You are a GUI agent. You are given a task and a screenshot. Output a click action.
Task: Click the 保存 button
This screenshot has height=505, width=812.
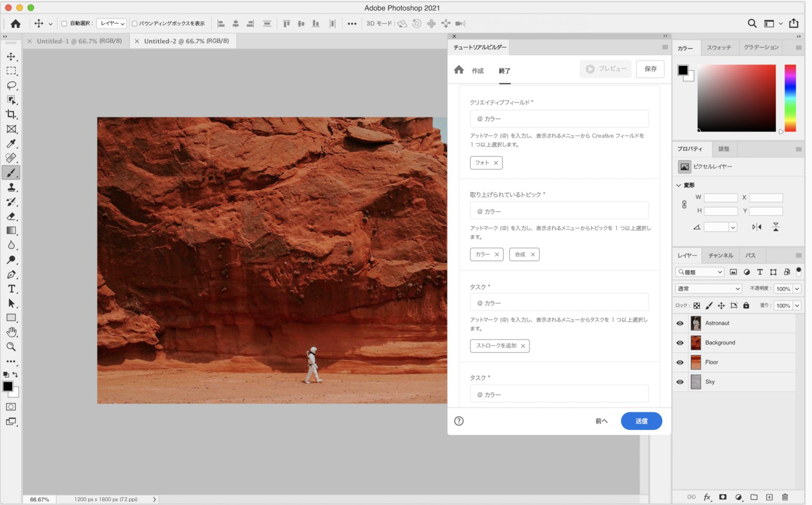coord(650,69)
